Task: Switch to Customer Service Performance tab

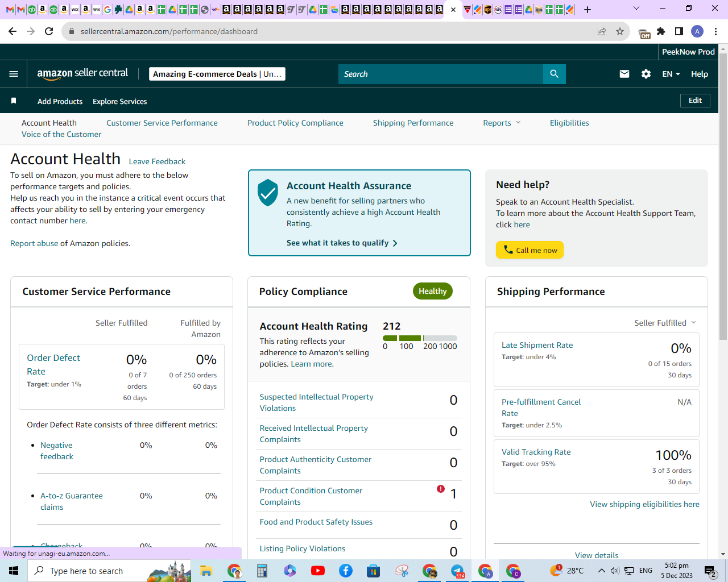Action: [162, 123]
